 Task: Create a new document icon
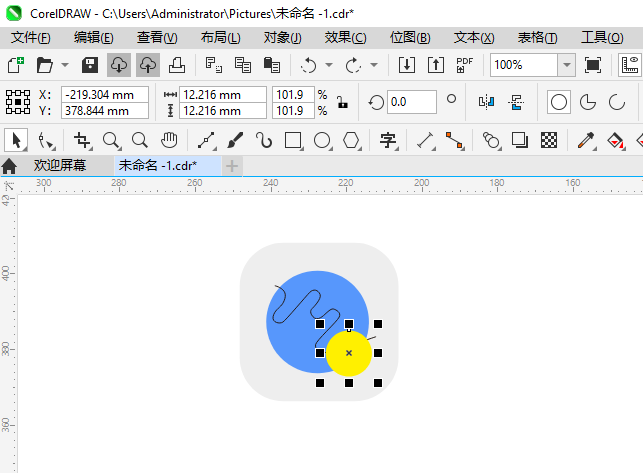click(x=16, y=65)
